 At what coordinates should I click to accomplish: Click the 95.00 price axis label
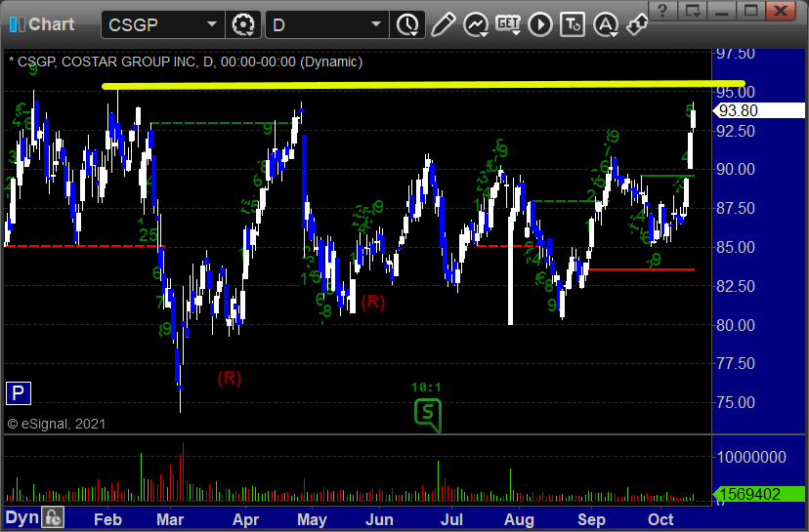point(736,93)
